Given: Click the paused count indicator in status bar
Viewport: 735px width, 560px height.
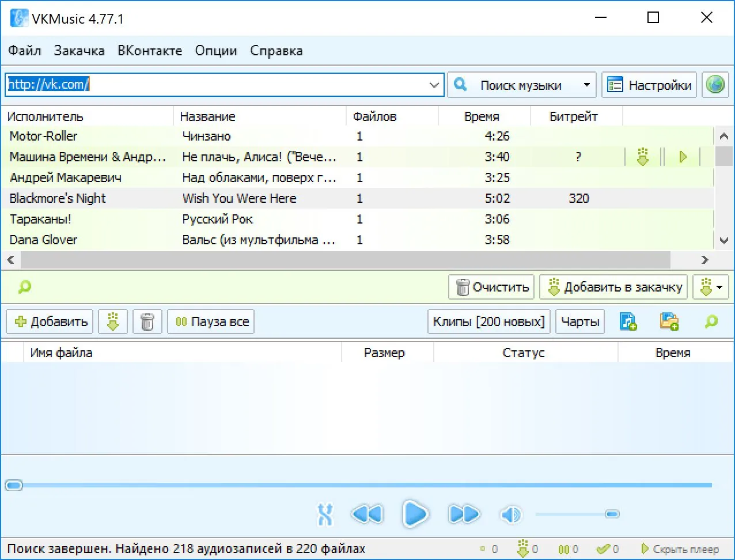Looking at the screenshot, I should [569, 549].
